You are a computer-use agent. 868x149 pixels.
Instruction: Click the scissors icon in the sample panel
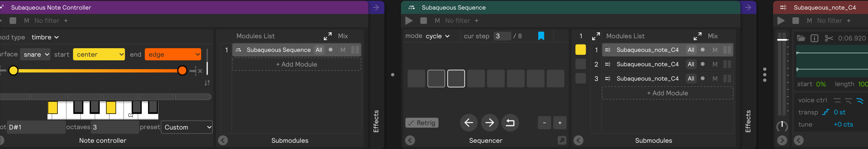[x=829, y=38]
